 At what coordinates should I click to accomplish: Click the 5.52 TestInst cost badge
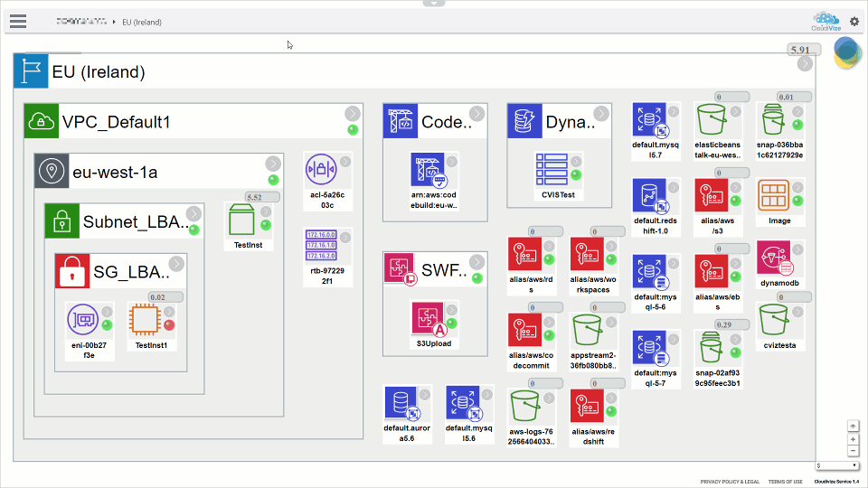pos(262,197)
